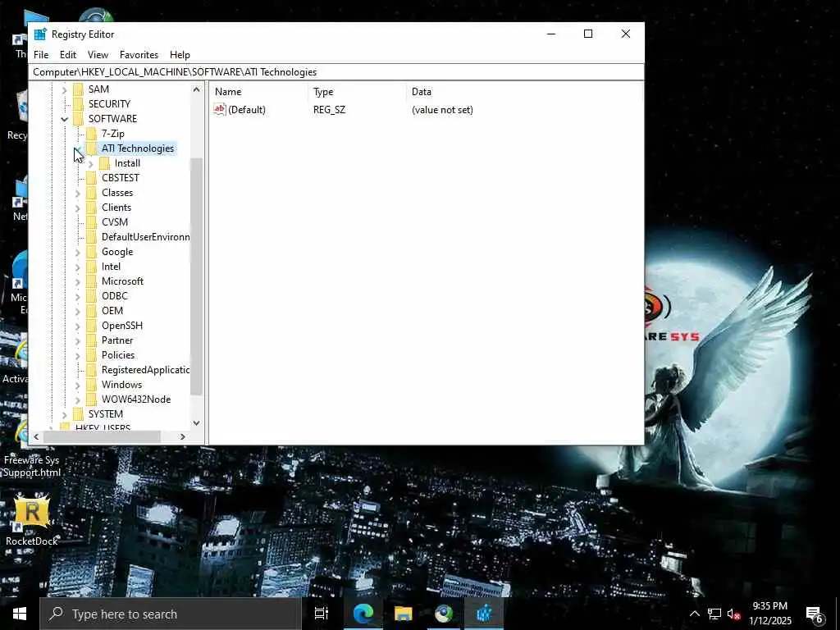Select the ATI Technologies folder icon
This screenshot has height=630, width=840.
92,148
